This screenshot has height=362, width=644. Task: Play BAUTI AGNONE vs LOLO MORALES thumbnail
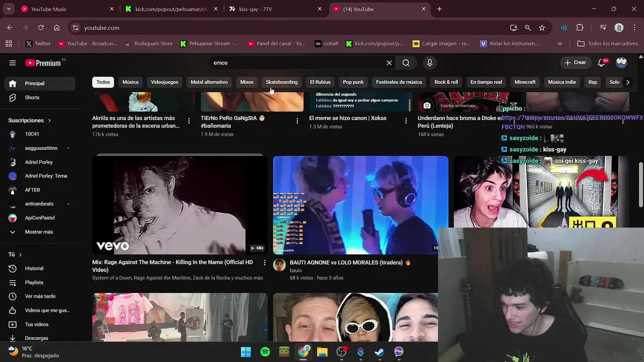(360, 205)
